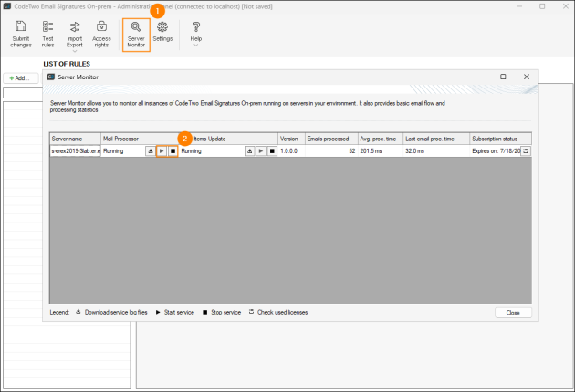Stop the Items Update service
This screenshot has width=575, height=392.
(x=272, y=151)
